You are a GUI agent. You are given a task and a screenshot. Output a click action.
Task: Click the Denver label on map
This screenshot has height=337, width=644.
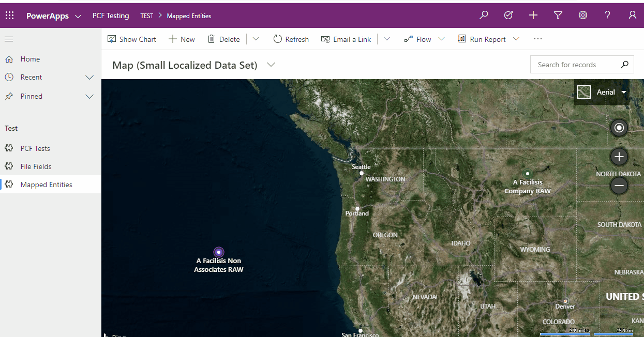(x=565, y=306)
